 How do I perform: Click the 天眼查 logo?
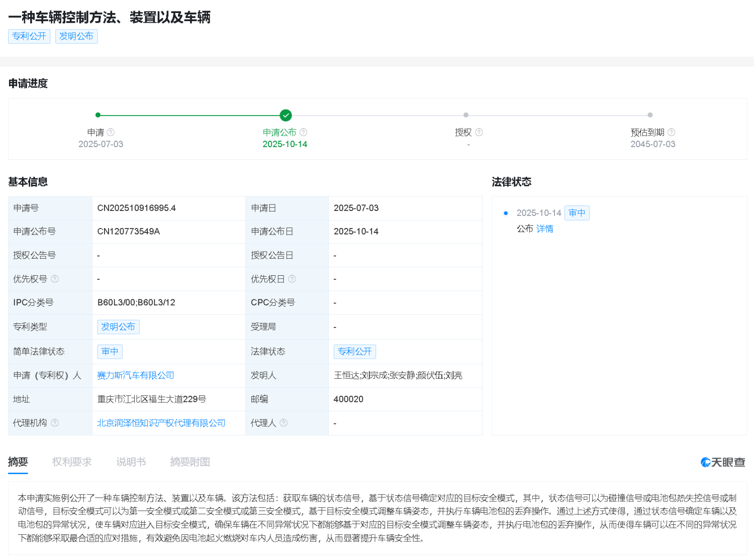pos(723,462)
